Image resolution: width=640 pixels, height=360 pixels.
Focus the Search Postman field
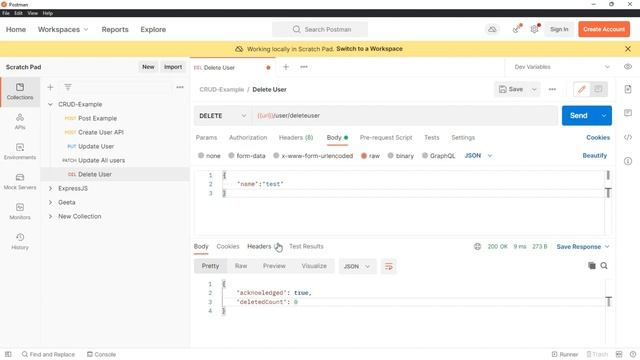[320, 29]
